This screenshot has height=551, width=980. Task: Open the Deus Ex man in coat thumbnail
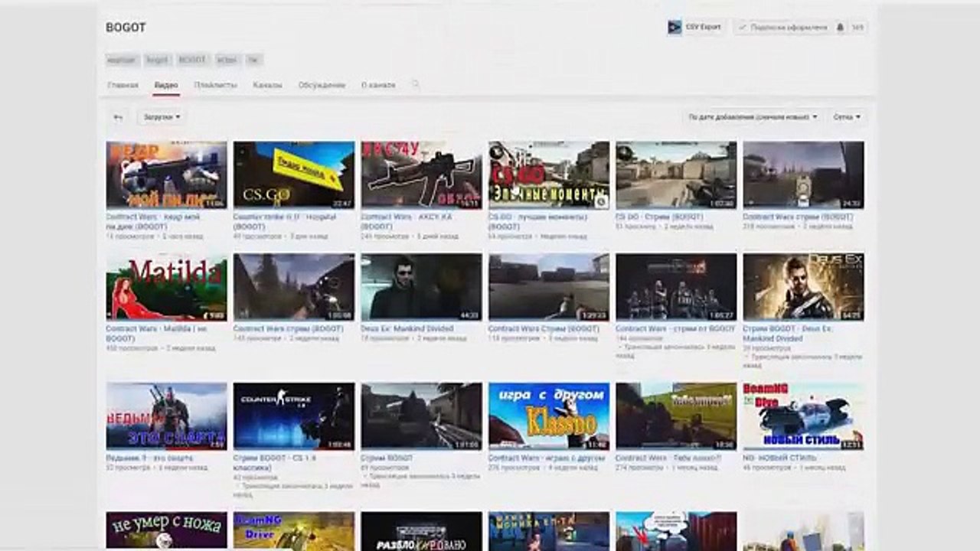click(421, 287)
